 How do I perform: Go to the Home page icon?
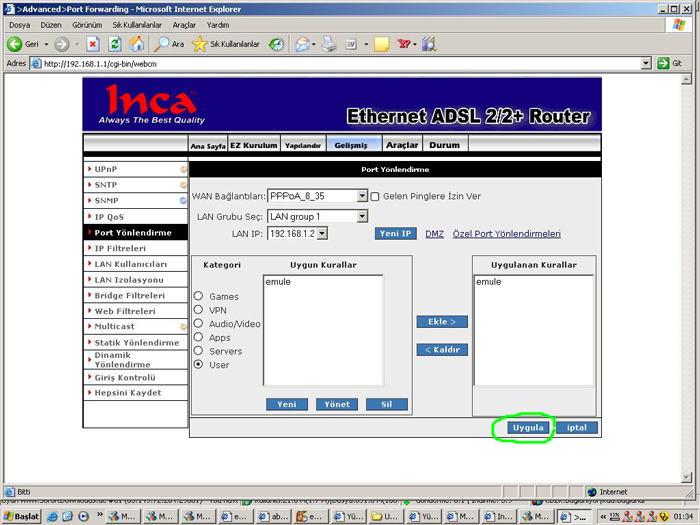pyautogui.click(x=137, y=44)
